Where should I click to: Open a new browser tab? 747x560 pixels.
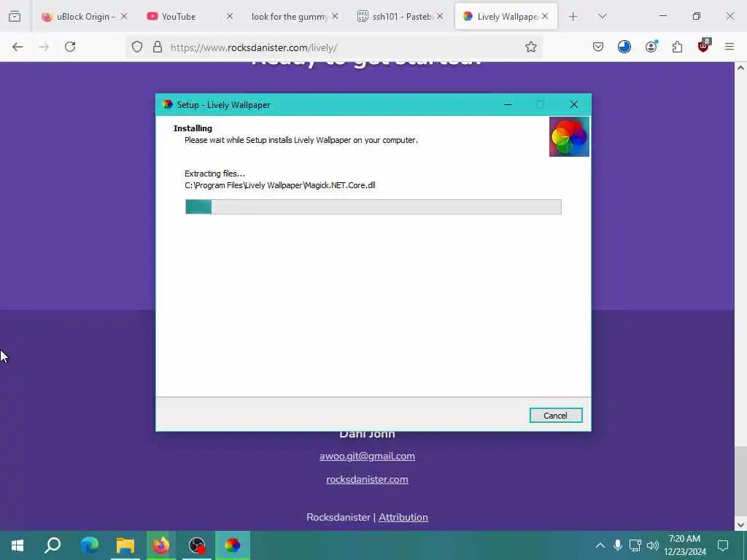(x=573, y=17)
